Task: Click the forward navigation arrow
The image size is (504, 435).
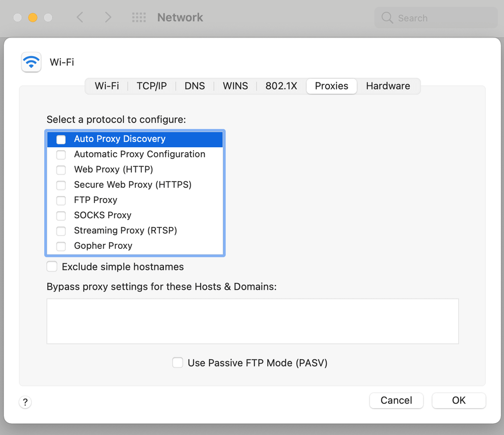Action: click(108, 17)
